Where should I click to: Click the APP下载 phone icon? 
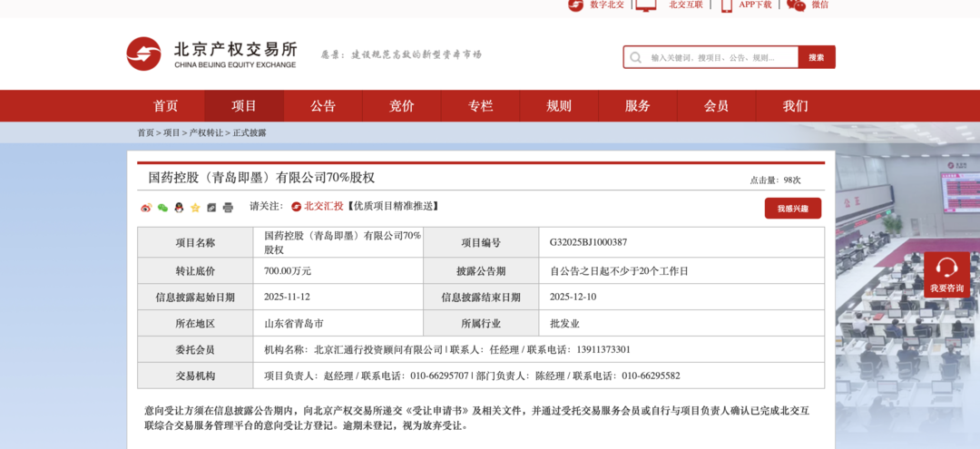727,5
